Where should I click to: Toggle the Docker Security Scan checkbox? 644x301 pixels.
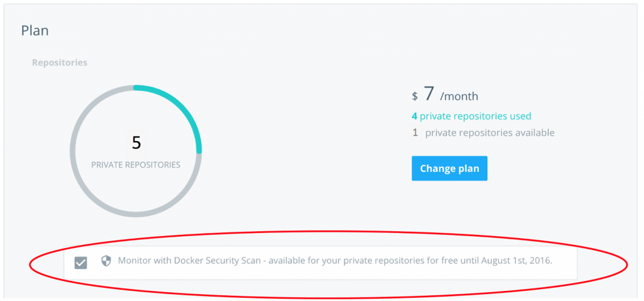pos(80,263)
